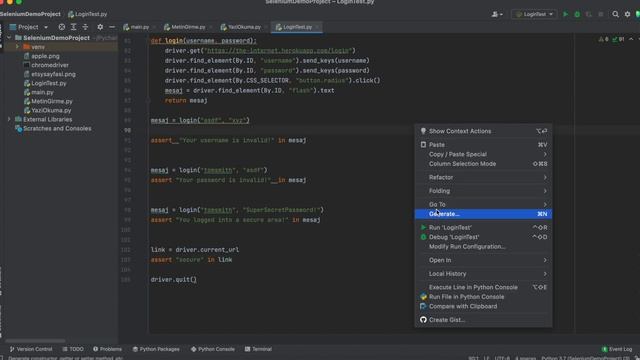Screen dimensions: 640x360
Task: Open the Python Packages tool window
Action: (156, 349)
